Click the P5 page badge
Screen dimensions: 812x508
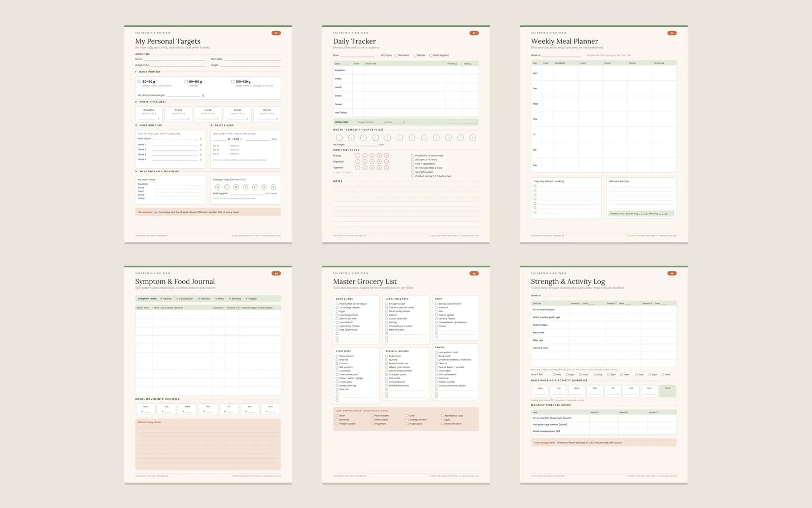coord(474,273)
